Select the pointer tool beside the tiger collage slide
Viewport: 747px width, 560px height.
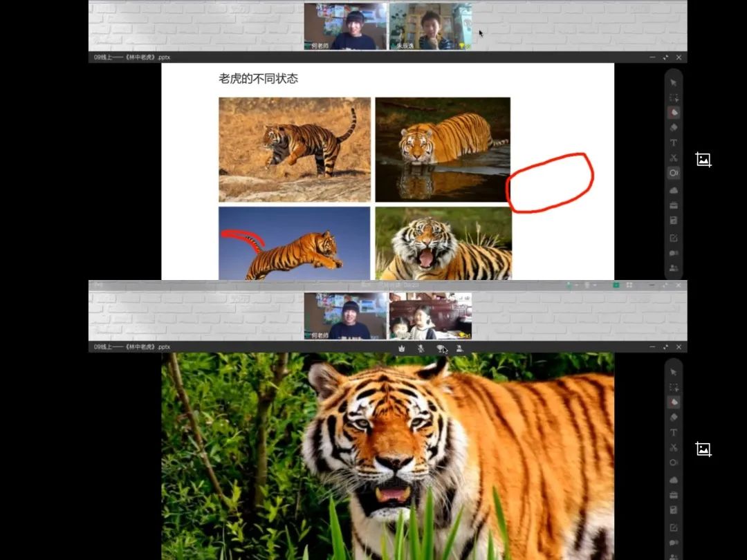point(673,83)
